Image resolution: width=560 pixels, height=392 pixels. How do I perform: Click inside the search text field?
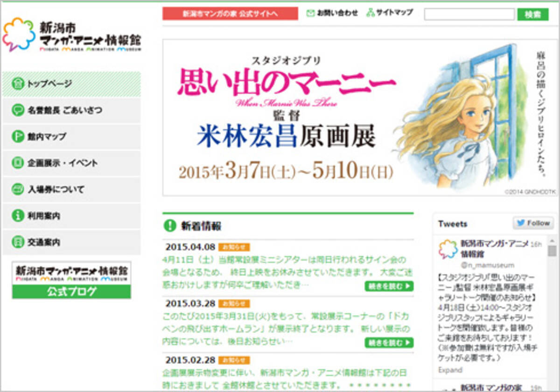469,14
